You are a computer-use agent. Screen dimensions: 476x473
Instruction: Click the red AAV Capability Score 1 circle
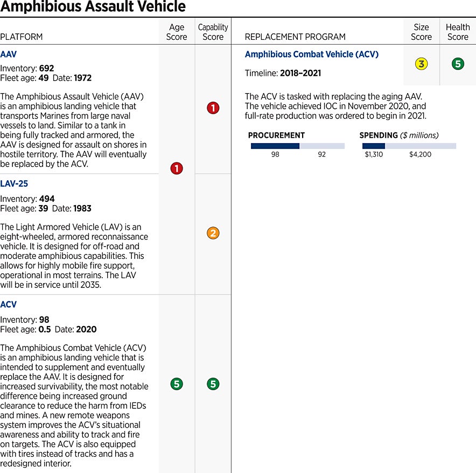click(213, 108)
